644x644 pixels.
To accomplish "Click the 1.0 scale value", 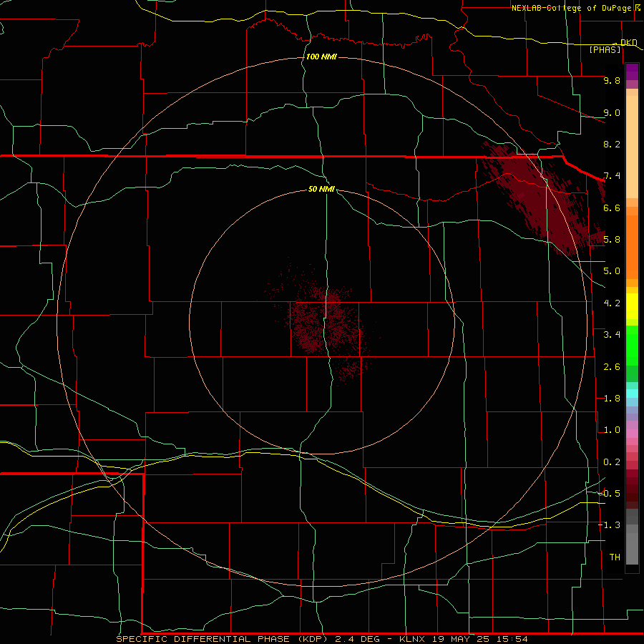I will pyautogui.click(x=612, y=430).
